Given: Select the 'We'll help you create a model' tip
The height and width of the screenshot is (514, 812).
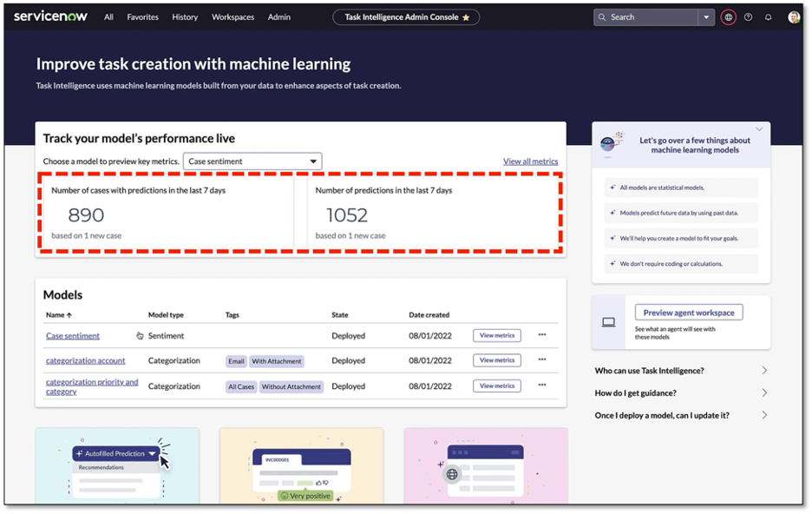Looking at the screenshot, I should point(681,239).
